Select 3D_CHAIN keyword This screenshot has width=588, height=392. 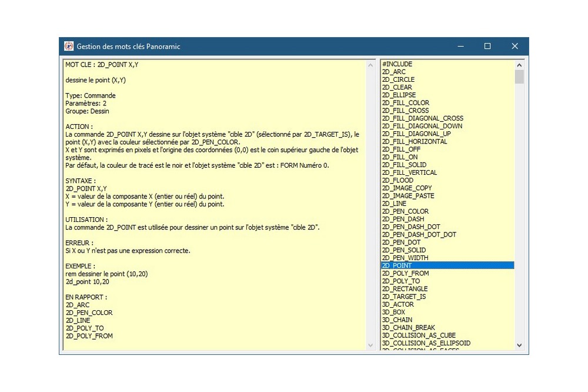tap(447, 320)
